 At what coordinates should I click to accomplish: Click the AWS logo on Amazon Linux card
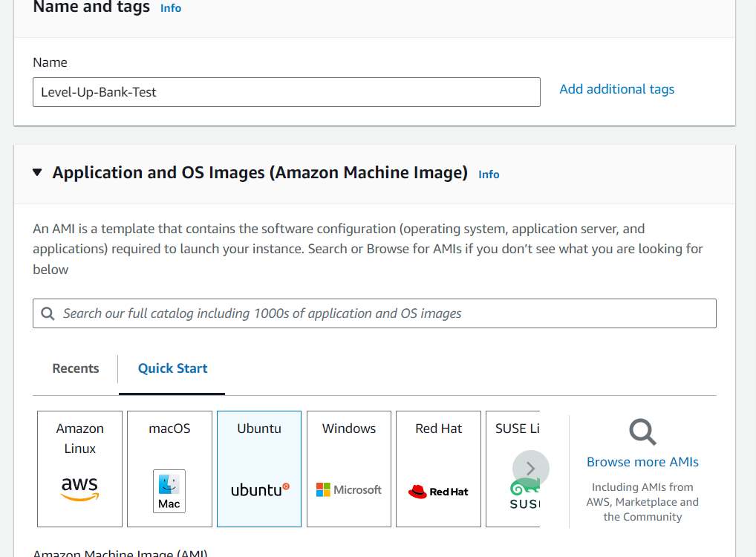tap(79, 487)
